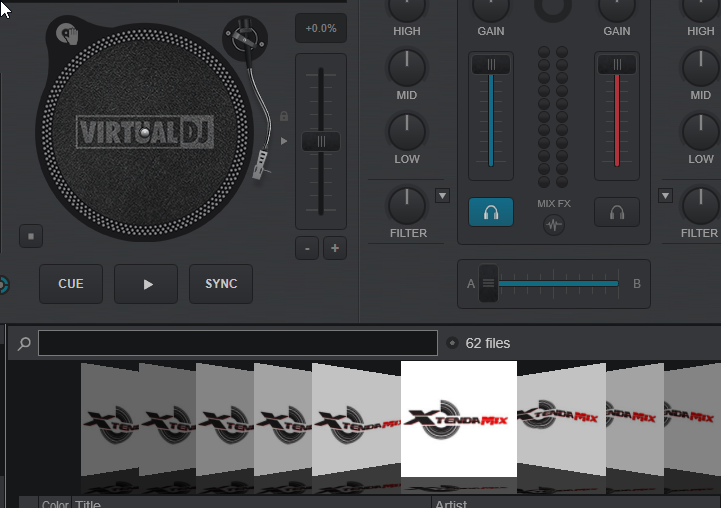This screenshot has height=508, width=721.
Task: Enable the right deck headphone cue
Action: pos(617,212)
